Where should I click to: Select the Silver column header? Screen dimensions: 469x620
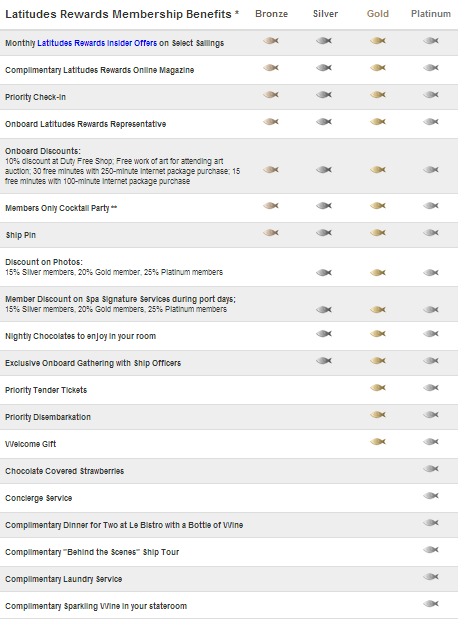coord(325,14)
